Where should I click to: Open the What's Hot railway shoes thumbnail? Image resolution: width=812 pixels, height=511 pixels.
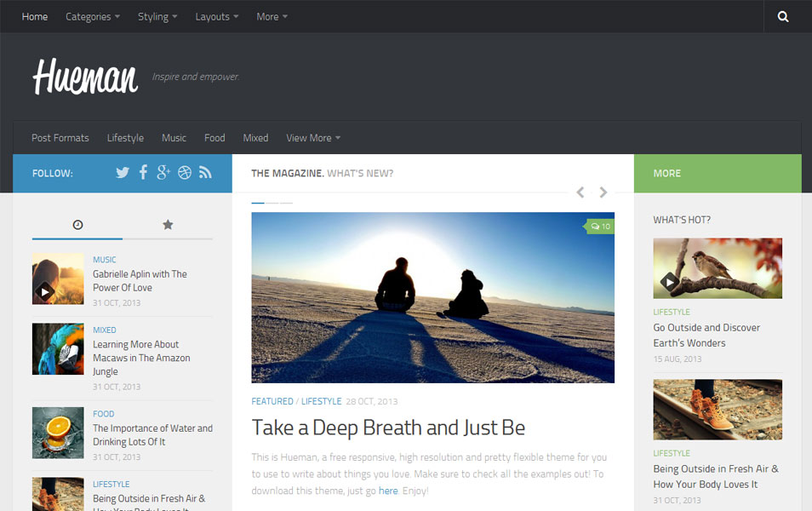718,410
